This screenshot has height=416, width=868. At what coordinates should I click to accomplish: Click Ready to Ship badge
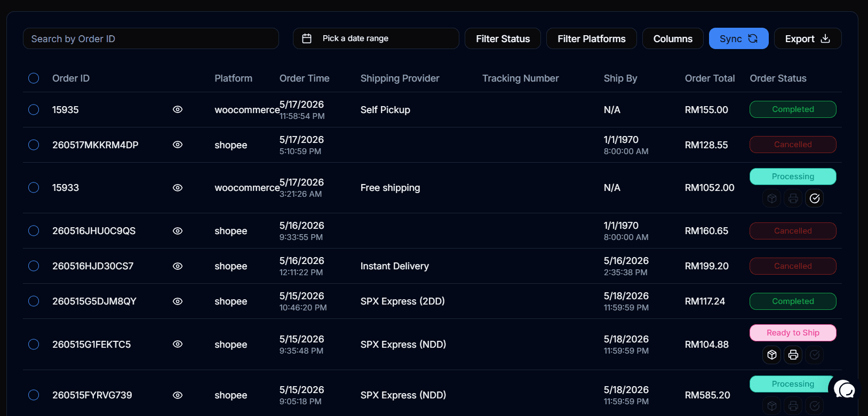pos(793,333)
